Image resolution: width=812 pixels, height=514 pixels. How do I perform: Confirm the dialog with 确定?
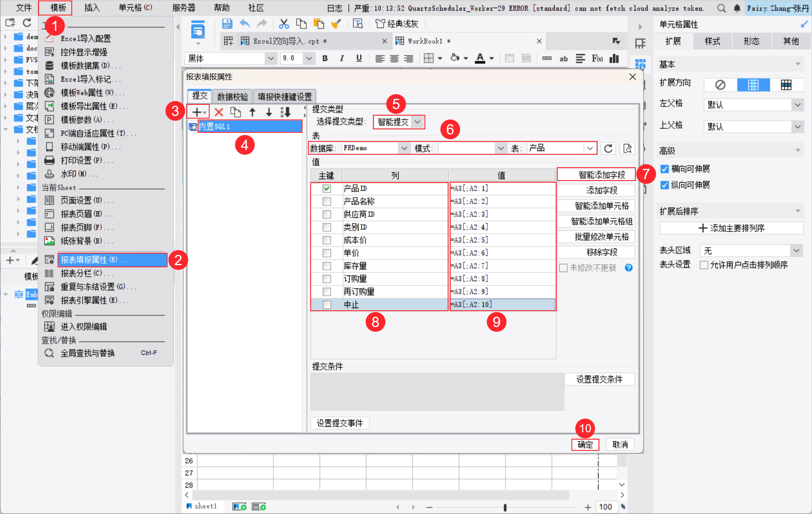[585, 445]
